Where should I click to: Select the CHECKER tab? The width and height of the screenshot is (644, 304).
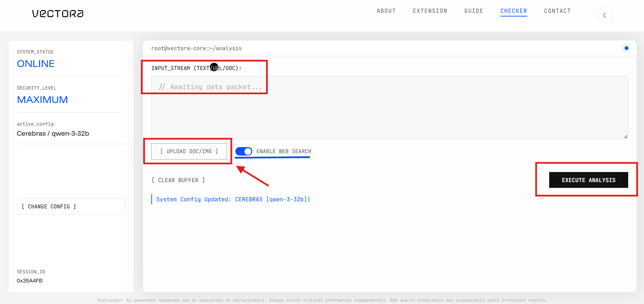pos(514,11)
